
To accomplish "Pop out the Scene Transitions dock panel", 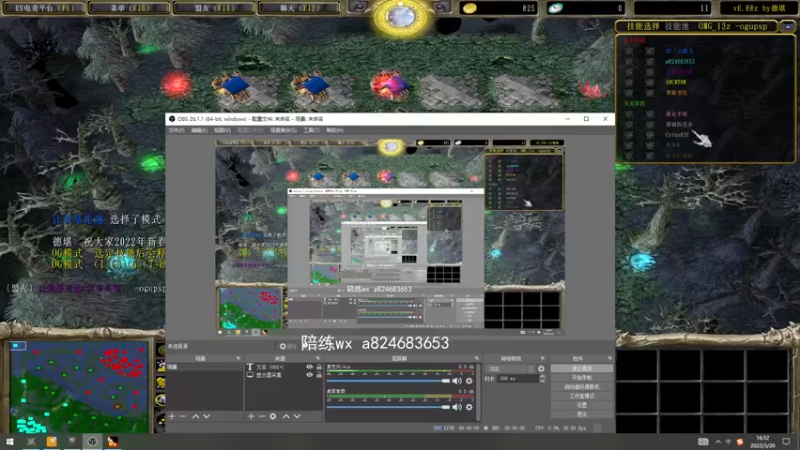I will point(542,358).
